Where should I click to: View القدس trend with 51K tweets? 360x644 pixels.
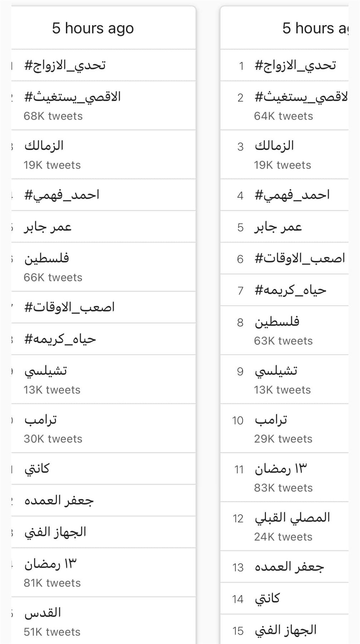pyautogui.click(x=43, y=613)
